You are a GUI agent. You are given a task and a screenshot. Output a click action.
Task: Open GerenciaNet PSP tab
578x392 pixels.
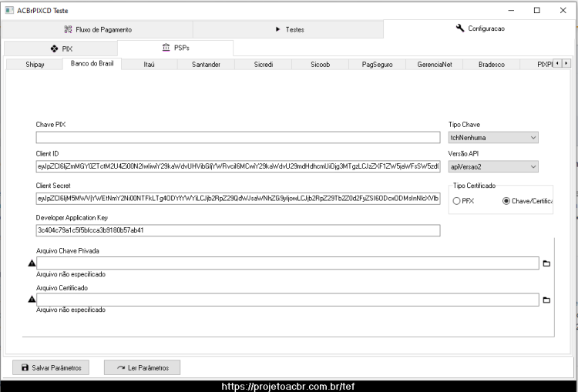click(434, 65)
